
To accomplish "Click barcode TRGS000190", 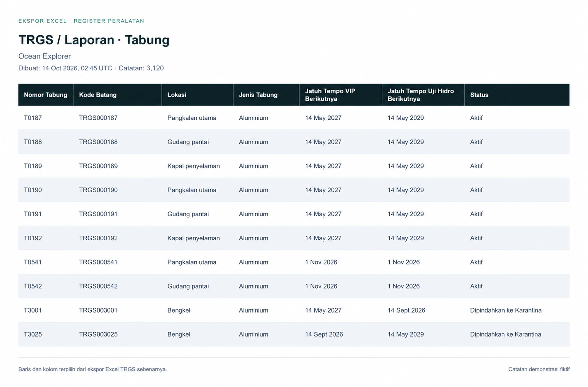I will 98,190.
